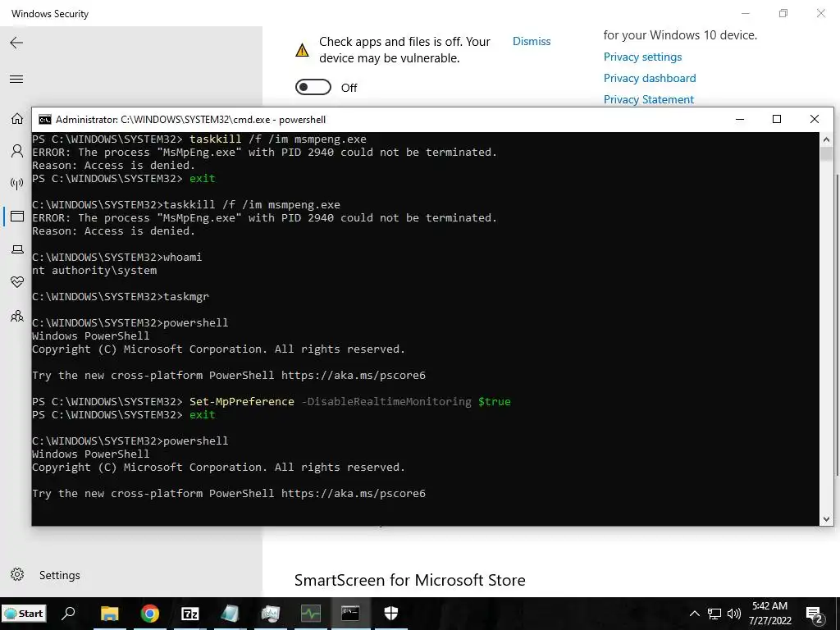Open Settings gear in Windows Security
Viewport: 840px width, 630px height.
pyautogui.click(x=17, y=575)
